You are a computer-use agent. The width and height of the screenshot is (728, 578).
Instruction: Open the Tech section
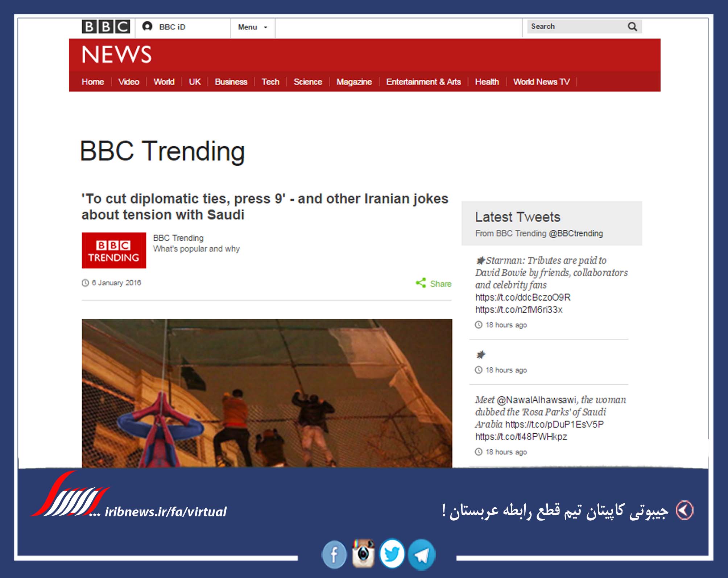pos(270,82)
